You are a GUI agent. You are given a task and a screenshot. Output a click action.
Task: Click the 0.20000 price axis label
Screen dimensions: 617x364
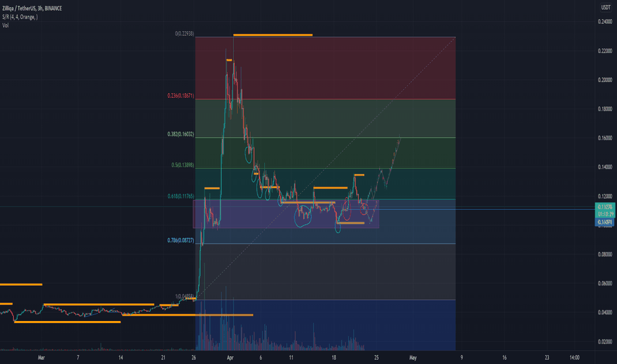pos(605,80)
